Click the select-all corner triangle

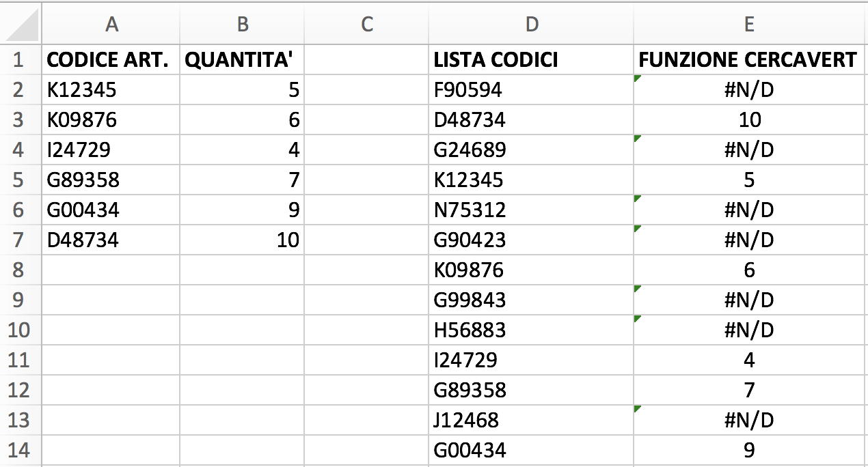point(21,24)
